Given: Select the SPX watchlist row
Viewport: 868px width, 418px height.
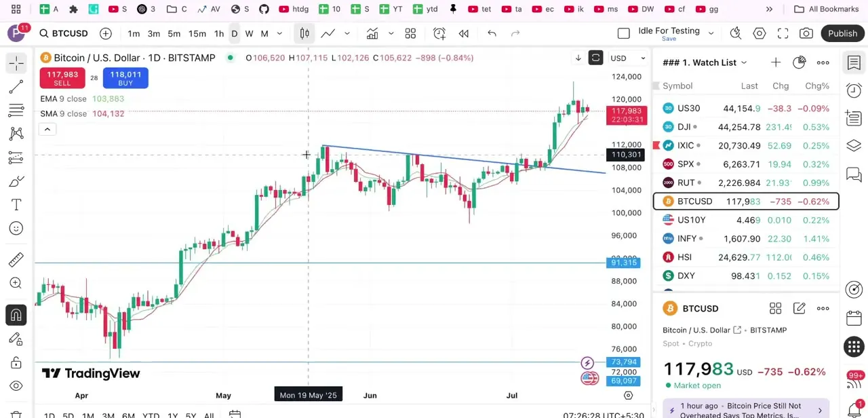Looking at the screenshot, I should coord(746,164).
